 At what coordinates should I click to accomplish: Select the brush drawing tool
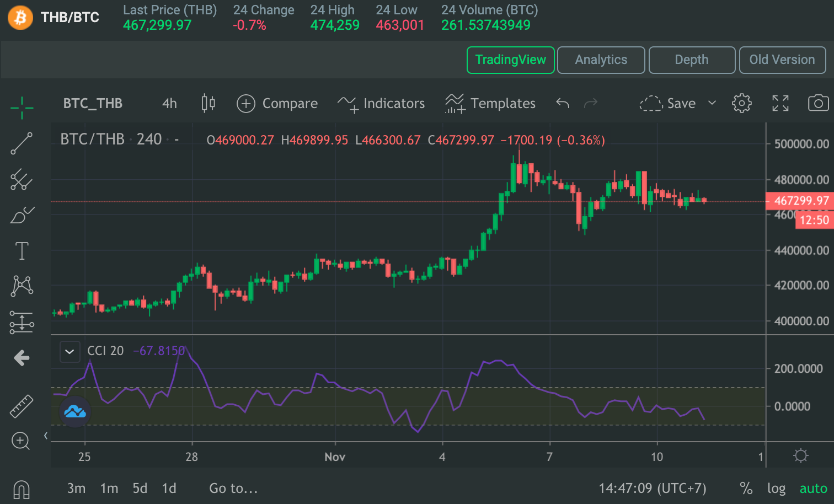click(22, 215)
